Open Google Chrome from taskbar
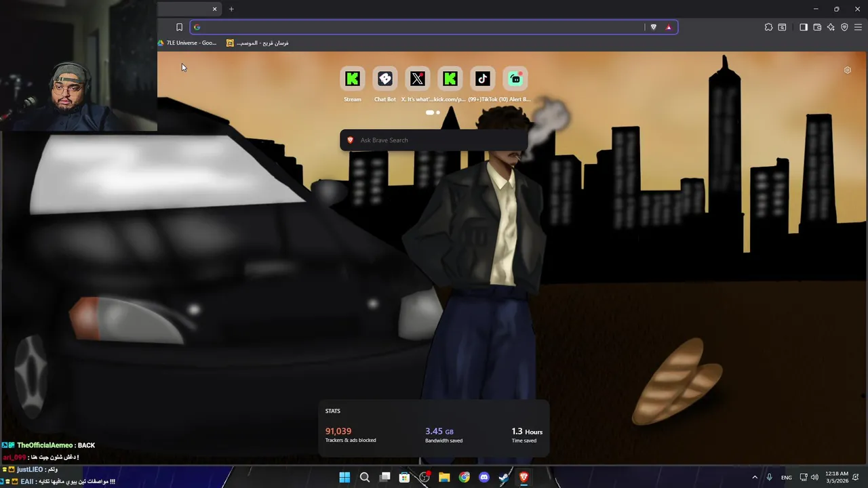Viewport: 868px width, 488px height. (x=465, y=477)
